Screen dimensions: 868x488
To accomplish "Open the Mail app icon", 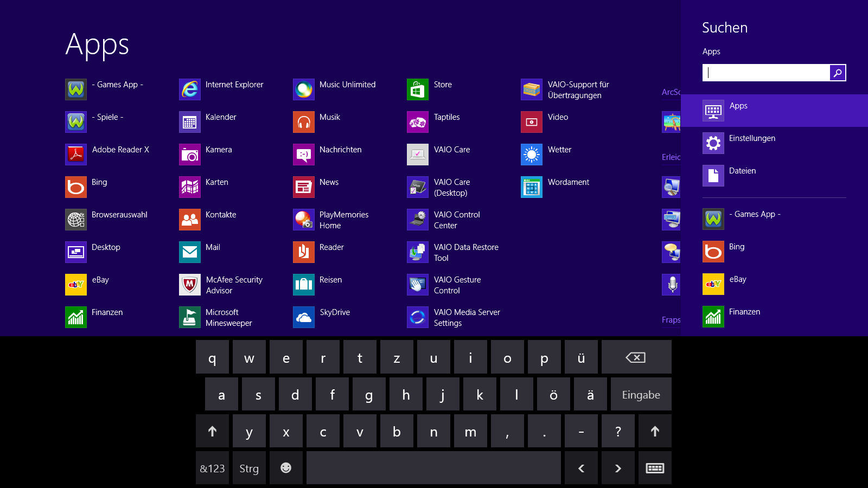I will click(190, 252).
